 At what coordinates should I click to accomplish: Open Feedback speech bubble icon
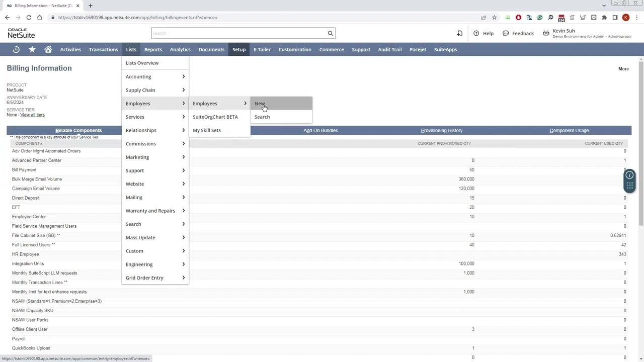(x=506, y=33)
